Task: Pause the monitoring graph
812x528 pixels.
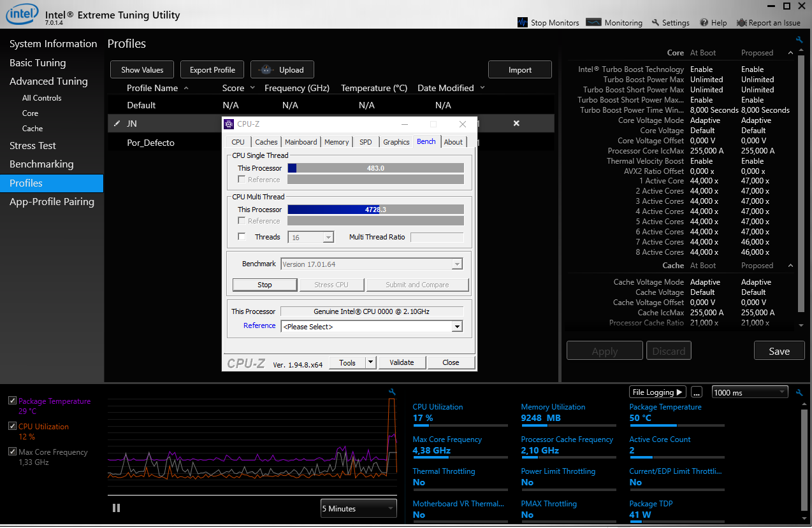Action: (116, 508)
